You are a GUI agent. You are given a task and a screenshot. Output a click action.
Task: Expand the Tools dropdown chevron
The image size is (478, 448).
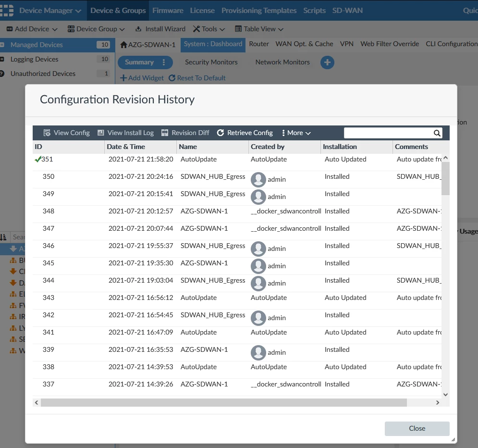(222, 30)
